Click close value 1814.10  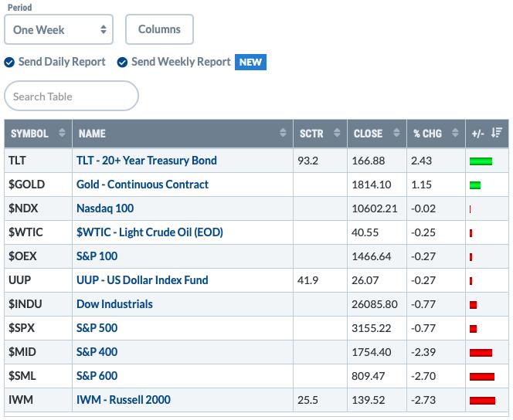(x=372, y=185)
